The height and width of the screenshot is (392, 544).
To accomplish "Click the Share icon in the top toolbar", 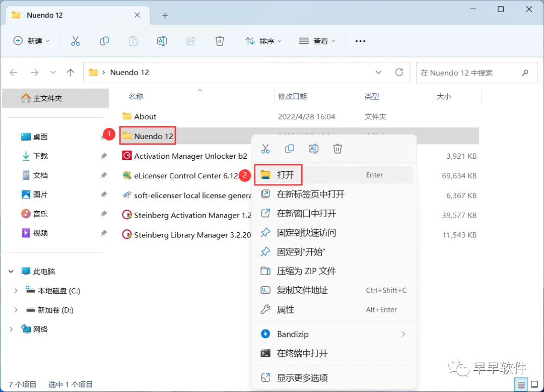I will (x=191, y=41).
